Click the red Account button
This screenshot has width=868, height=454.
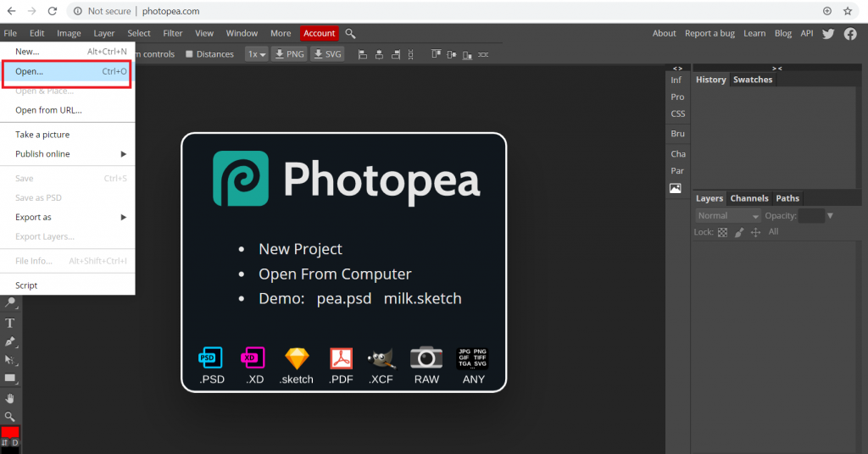[x=320, y=33]
